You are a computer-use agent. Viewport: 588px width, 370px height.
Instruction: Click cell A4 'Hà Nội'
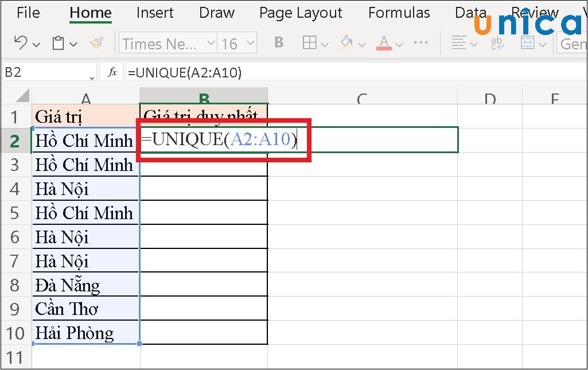pyautogui.click(x=86, y=189)
